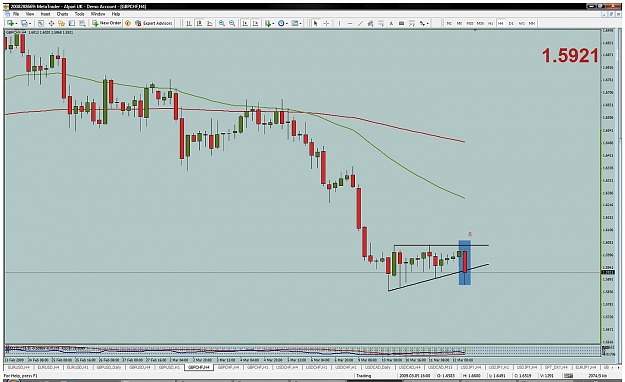Open the Periods clock icon
The image size is (625, 382).
[x=281, y=23]
